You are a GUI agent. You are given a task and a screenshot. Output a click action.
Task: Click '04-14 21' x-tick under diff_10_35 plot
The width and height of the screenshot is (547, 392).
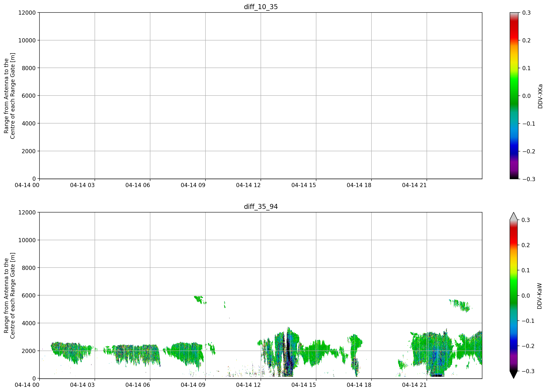[x=414, y=185]
